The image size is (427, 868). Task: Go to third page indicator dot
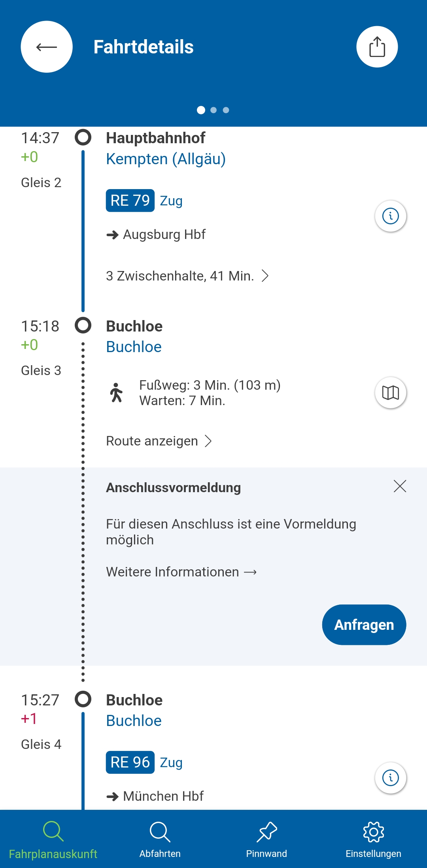(x=226, y=110)
